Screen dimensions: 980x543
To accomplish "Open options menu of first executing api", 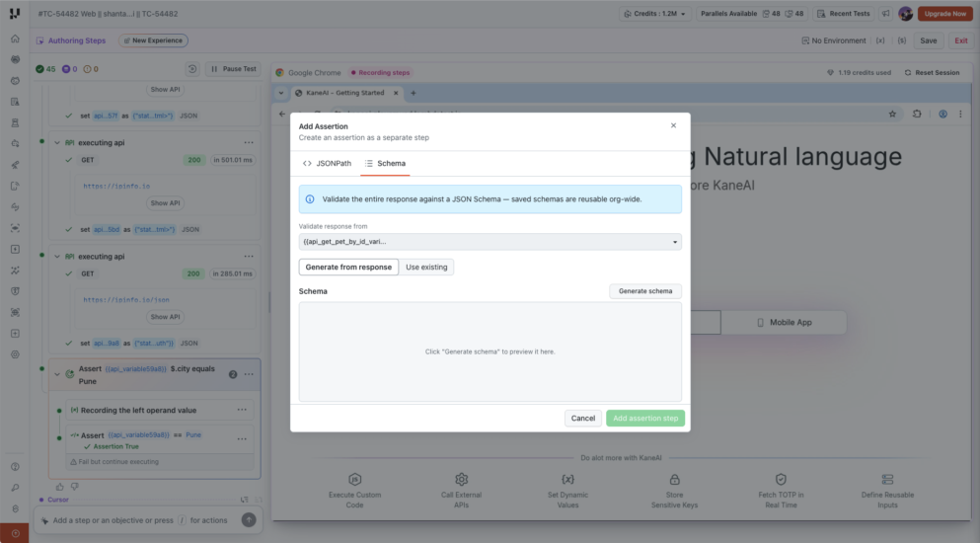I will coord(249,142).
